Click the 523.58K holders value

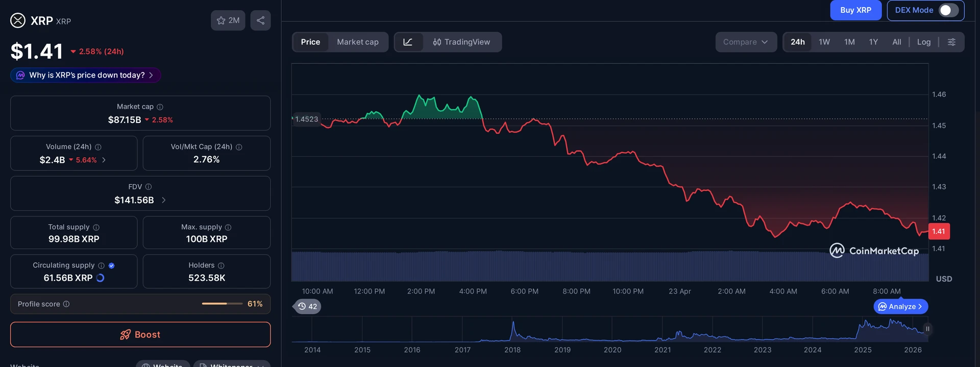(207, 278)
